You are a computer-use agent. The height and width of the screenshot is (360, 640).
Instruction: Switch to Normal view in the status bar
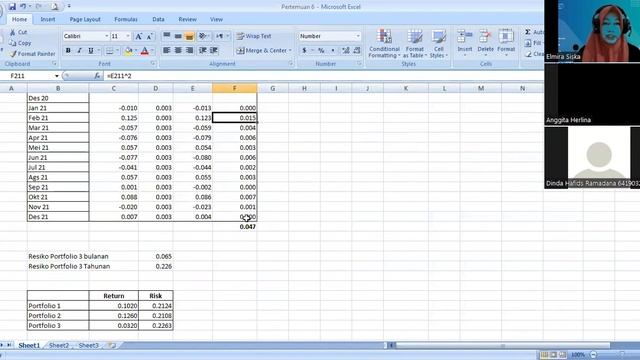pyautogui.click(x=544, y=355)
